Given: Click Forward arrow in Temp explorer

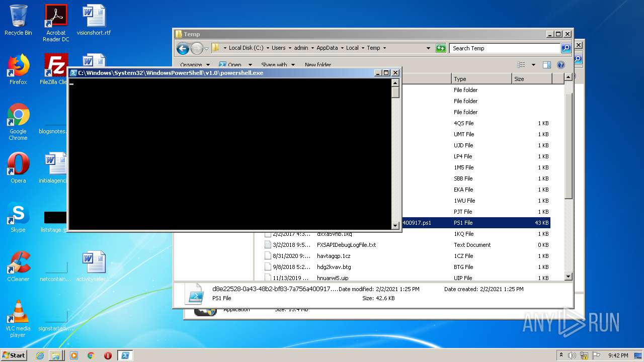Looking at the screenshot, I should pyautogui.click(x=197, y=48).
